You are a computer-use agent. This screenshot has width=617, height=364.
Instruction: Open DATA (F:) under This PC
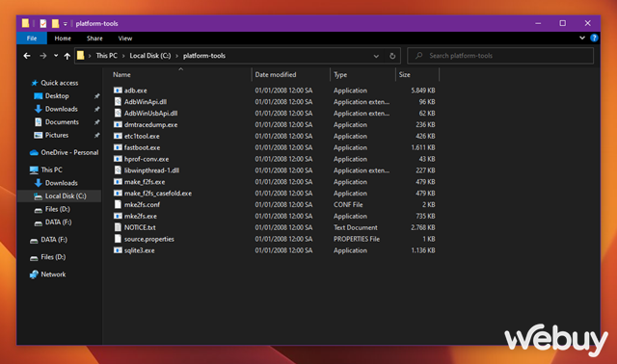pos(58,222)
